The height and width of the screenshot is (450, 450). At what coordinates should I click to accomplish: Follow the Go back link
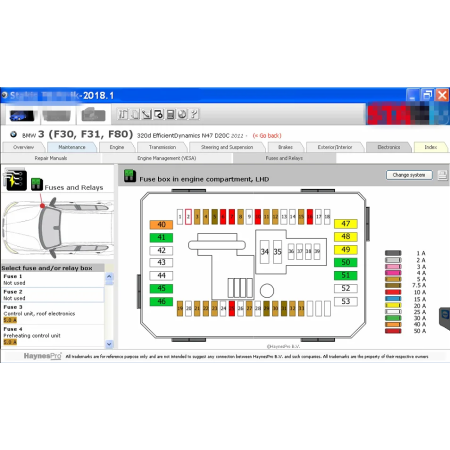tap(267, 136)
